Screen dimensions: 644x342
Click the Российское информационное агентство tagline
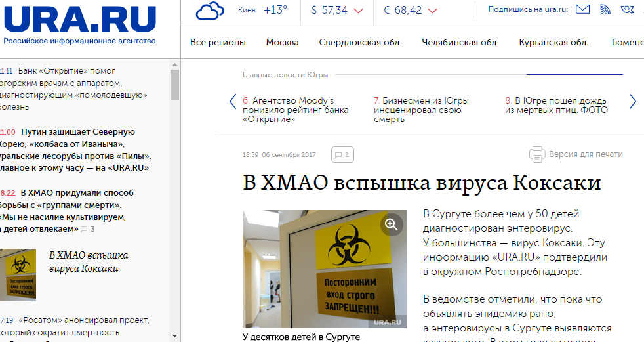coord(79,41)
